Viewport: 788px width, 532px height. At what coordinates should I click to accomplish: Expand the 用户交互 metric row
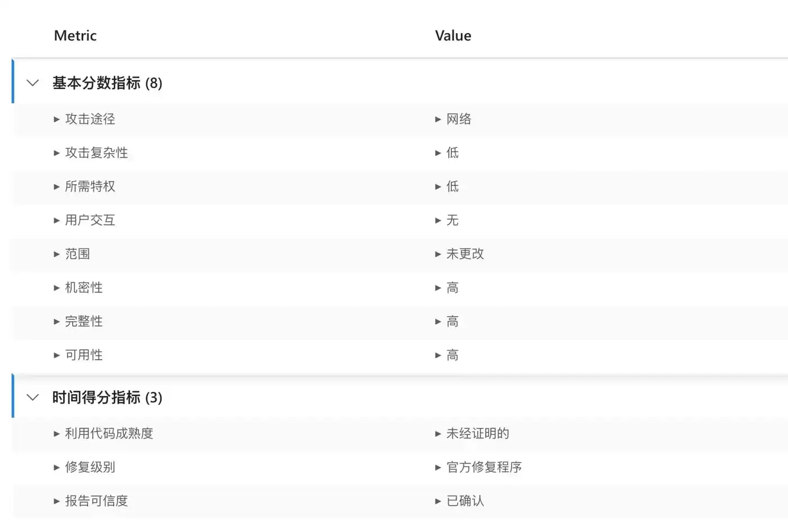tap(57, 221)
